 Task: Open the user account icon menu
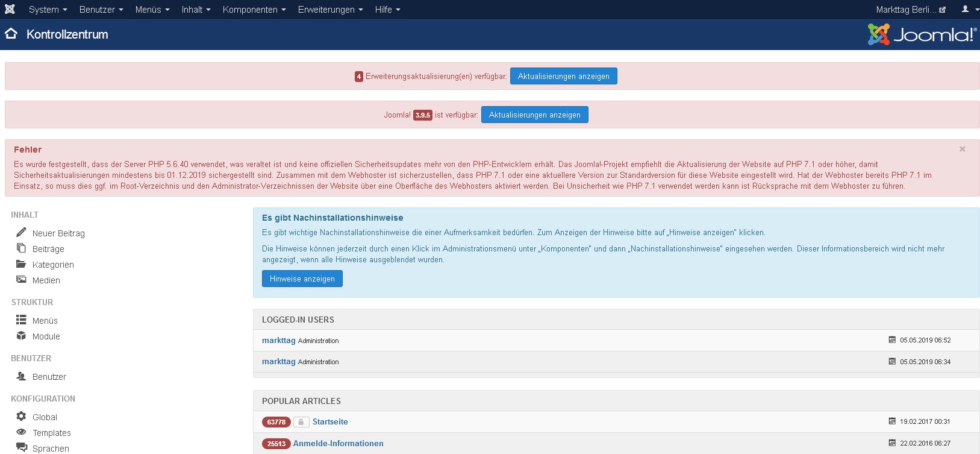click(x=969, y=9)
